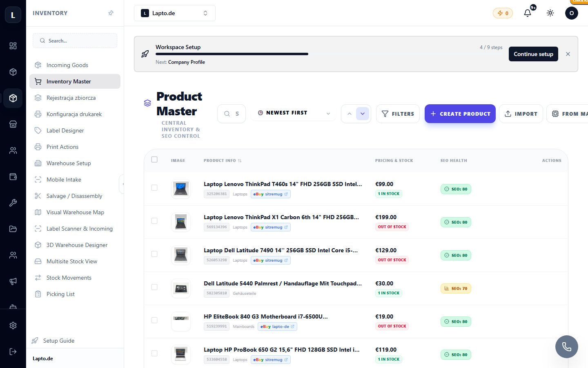
Task: Open Warehouse Setup in sidebar
Action: [x=75, y=163]
